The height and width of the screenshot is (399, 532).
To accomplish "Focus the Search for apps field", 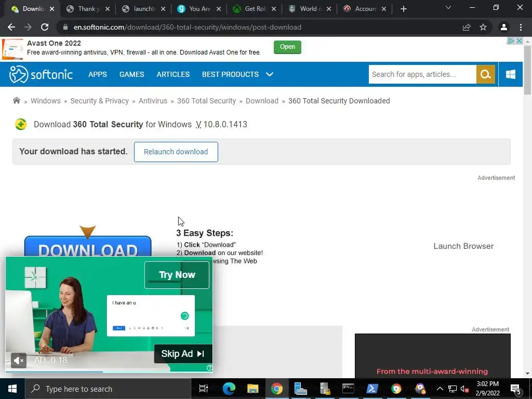I will (422, 74).
